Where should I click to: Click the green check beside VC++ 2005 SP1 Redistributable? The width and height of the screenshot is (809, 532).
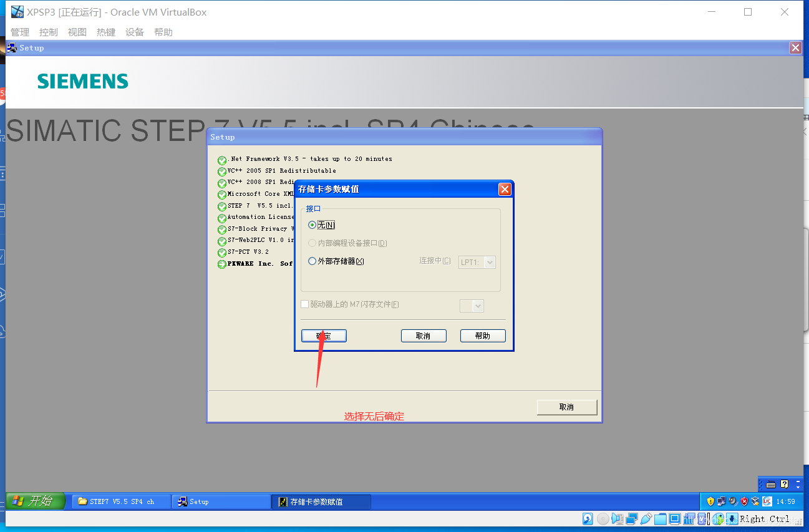pos(222,172)
